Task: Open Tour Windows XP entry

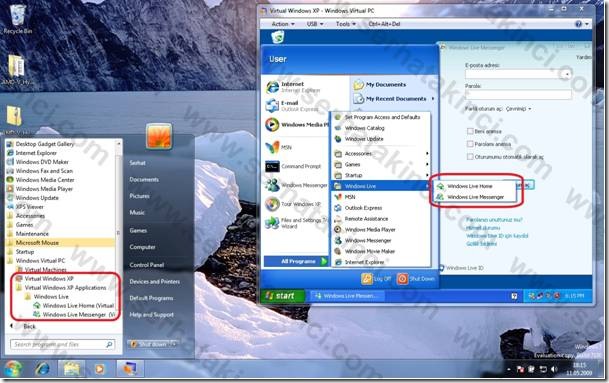Action: pyautogui.click(x=294, y=204)
